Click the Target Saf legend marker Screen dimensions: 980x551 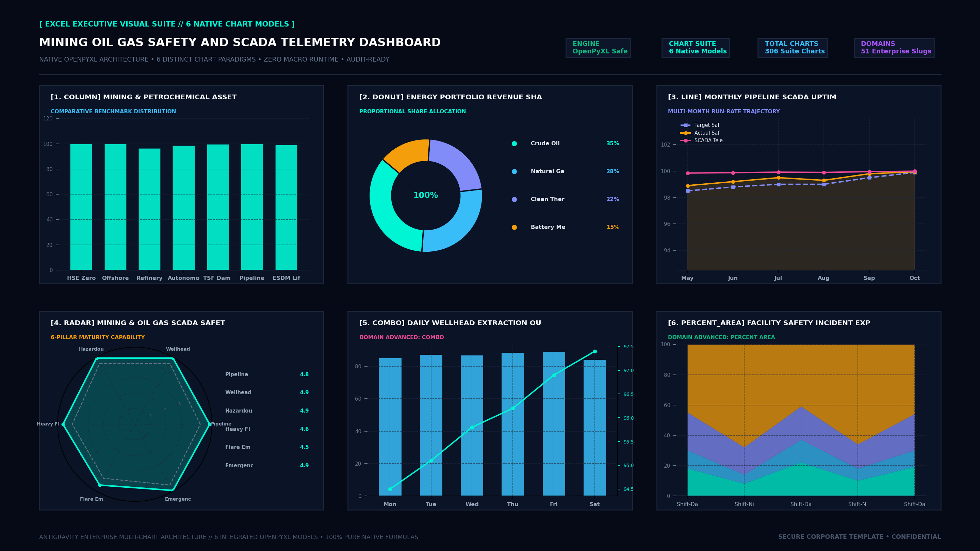point(686,125)
